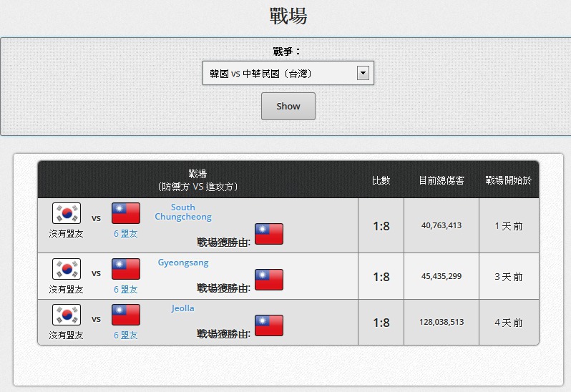Click the 目前總傷害 column header
The image size is (571, 392).
pos(441,180)
